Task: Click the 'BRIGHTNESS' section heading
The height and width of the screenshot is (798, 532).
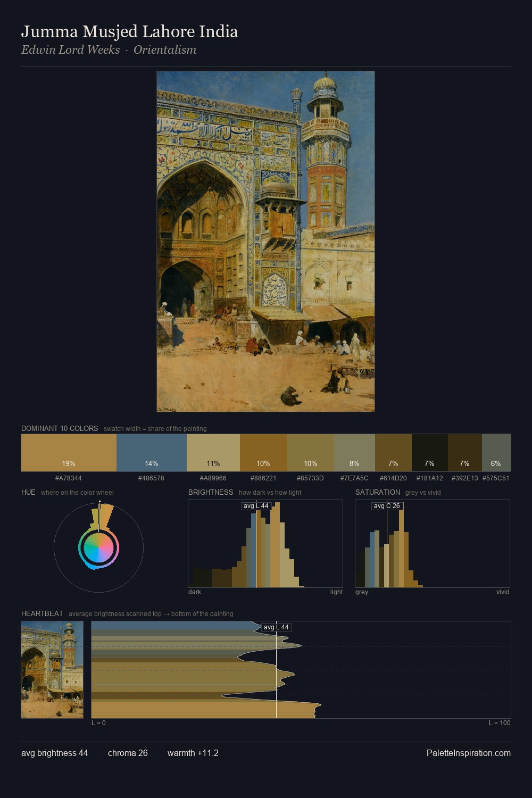Action: (x=211, y=492)
